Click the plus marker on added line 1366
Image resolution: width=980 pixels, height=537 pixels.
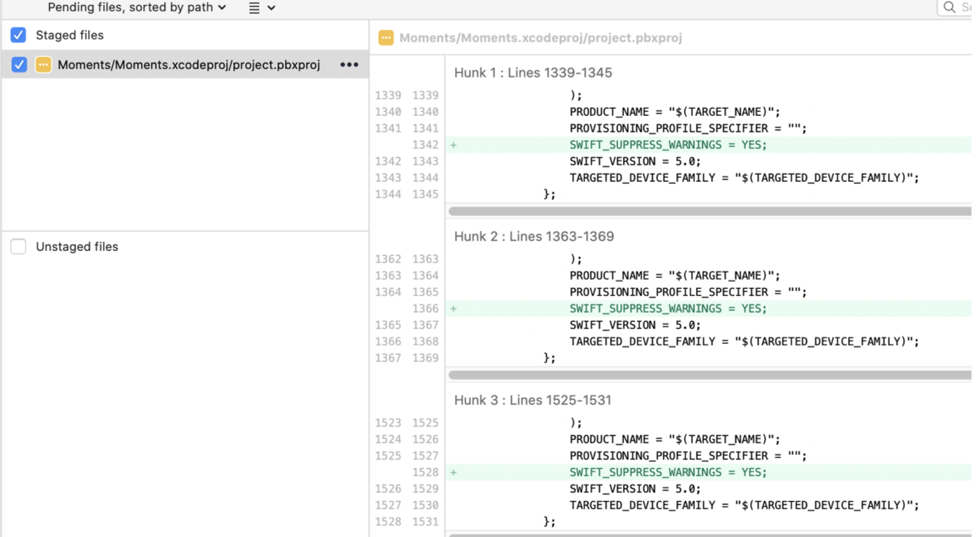[x=453, y=309]
